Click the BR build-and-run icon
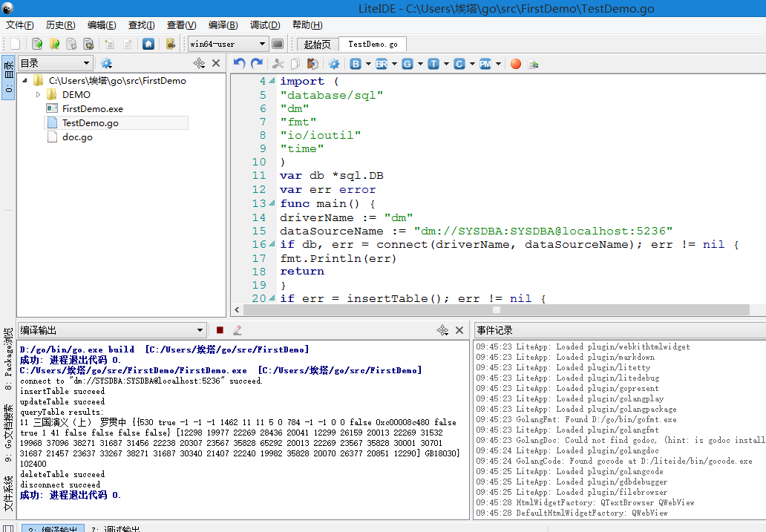 381,64
